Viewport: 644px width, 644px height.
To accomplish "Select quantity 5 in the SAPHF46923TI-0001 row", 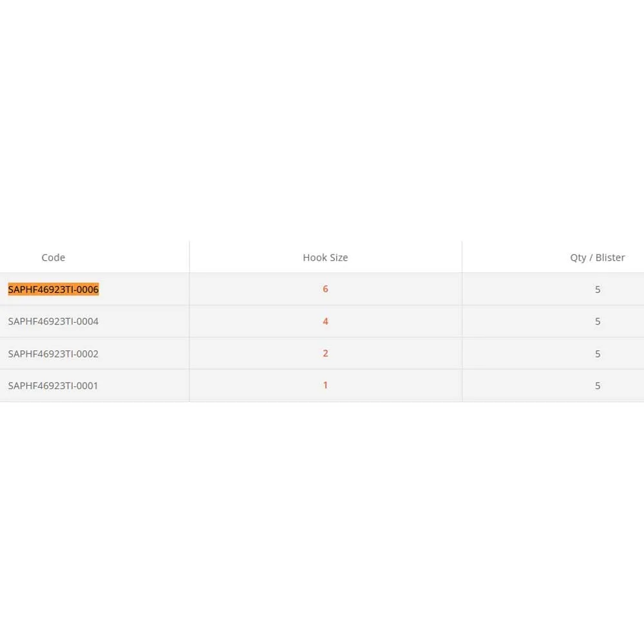I will (x=598, y=386).
